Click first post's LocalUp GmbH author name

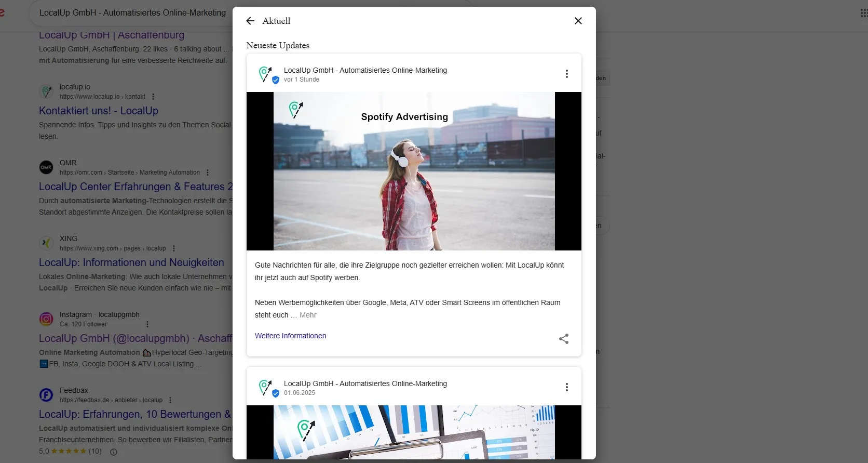(x=365, y=70)
